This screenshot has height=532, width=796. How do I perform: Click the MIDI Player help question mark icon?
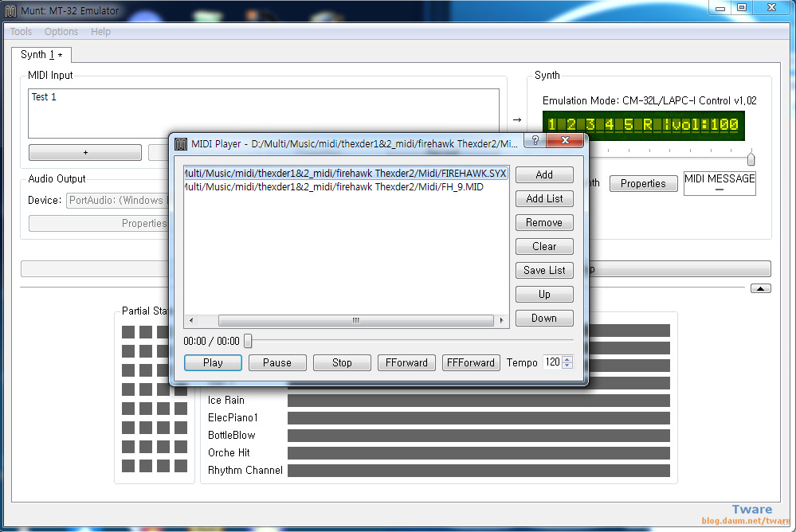tap(535, 140)
